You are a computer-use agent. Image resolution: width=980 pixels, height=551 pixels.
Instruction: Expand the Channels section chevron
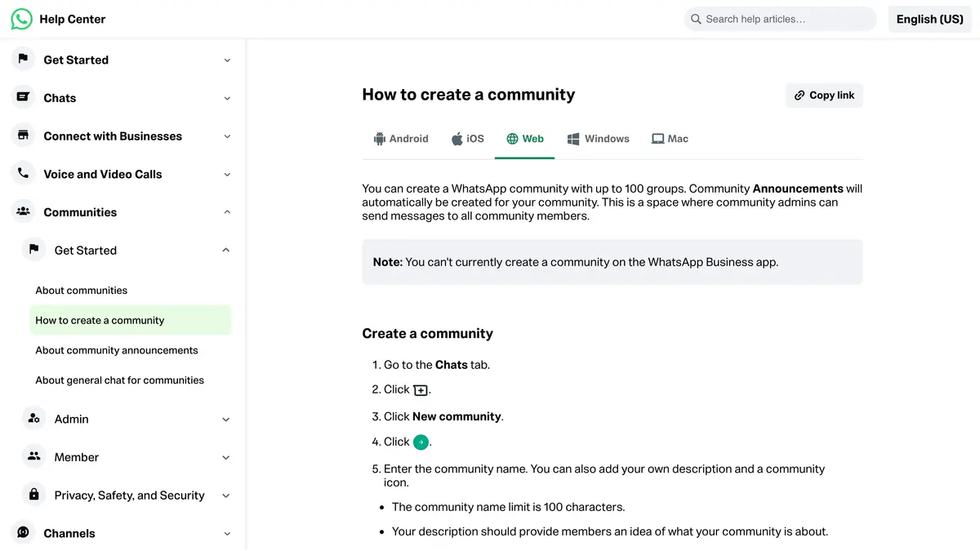(x=227, y=533)
